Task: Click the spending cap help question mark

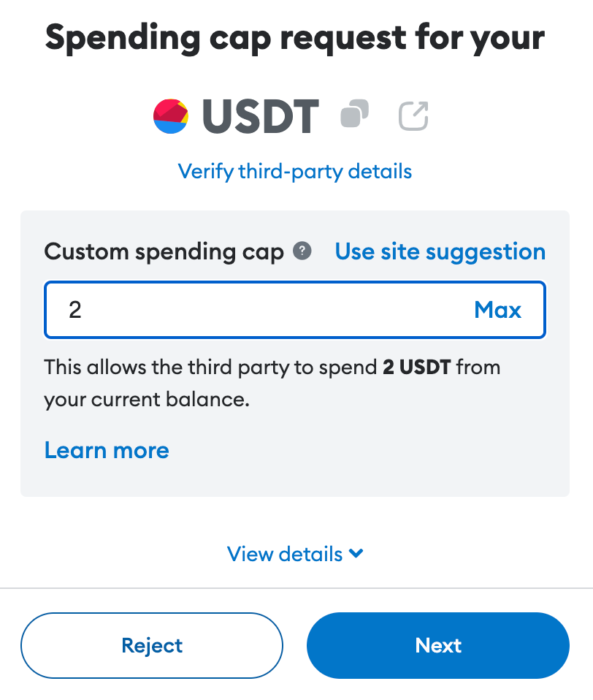Action: point(302,251)
